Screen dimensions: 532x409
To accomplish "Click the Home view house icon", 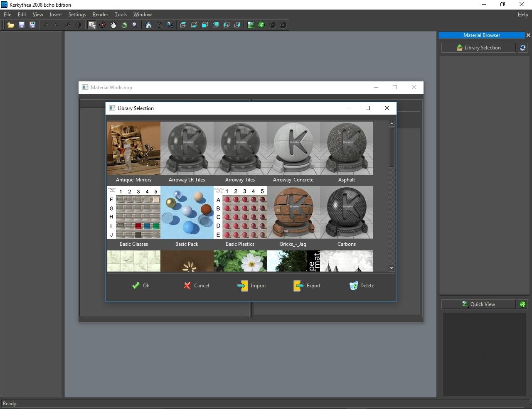I will 148,25.
